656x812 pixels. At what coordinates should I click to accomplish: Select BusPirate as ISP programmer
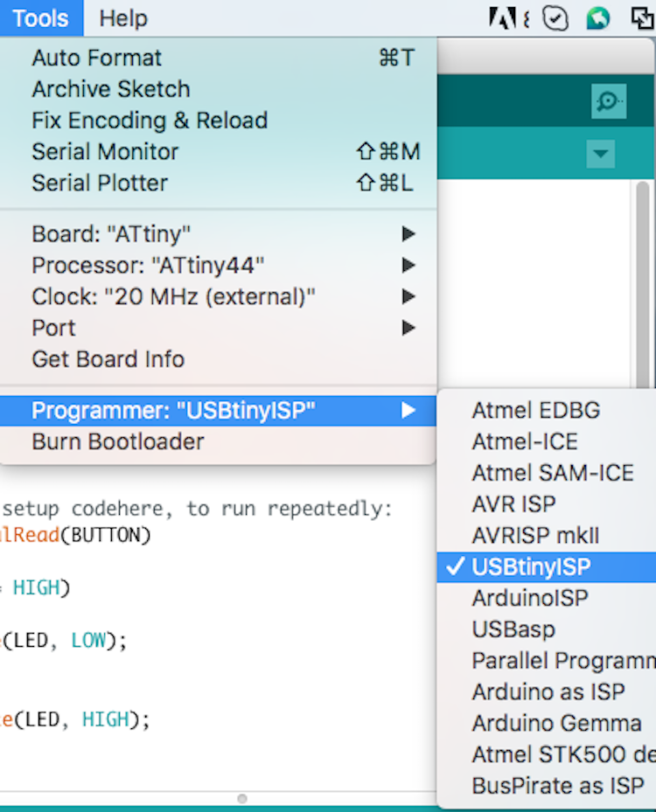click(547, 786)
